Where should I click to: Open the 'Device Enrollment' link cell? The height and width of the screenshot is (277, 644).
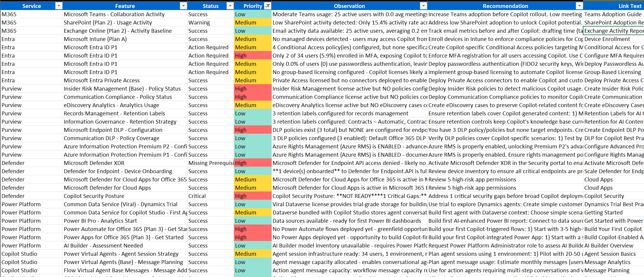(x=614, y=39)
